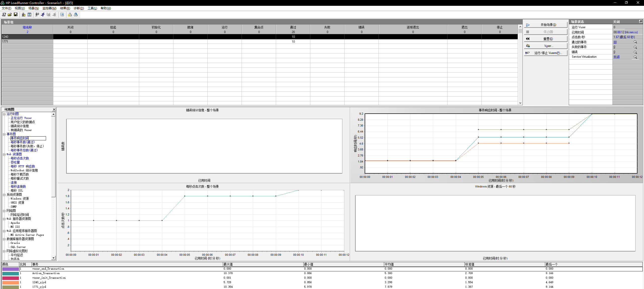Select the 1771_yjyd legend row
The image size is (644, 289).
[x=322, y=287]
